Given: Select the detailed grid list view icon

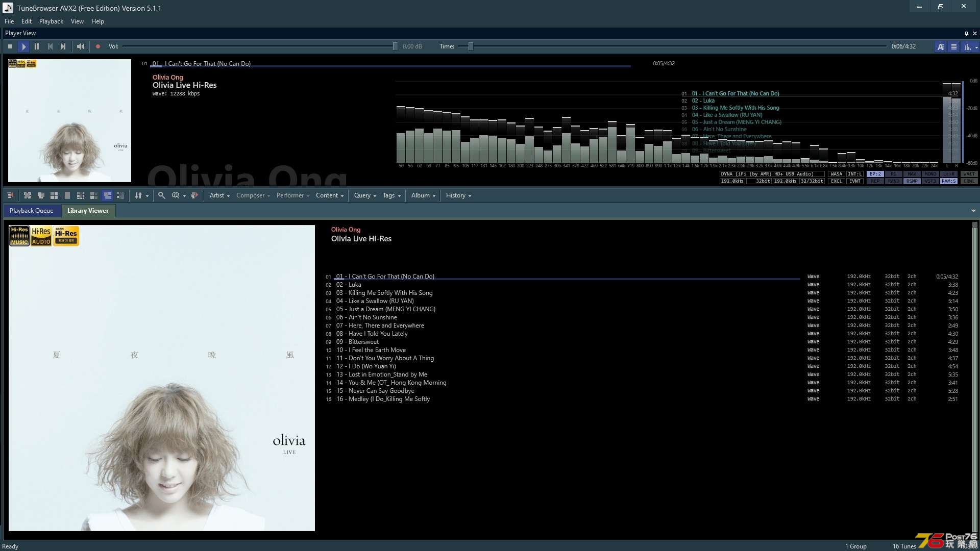Looking at the screenshot, I should pos(81,195).
